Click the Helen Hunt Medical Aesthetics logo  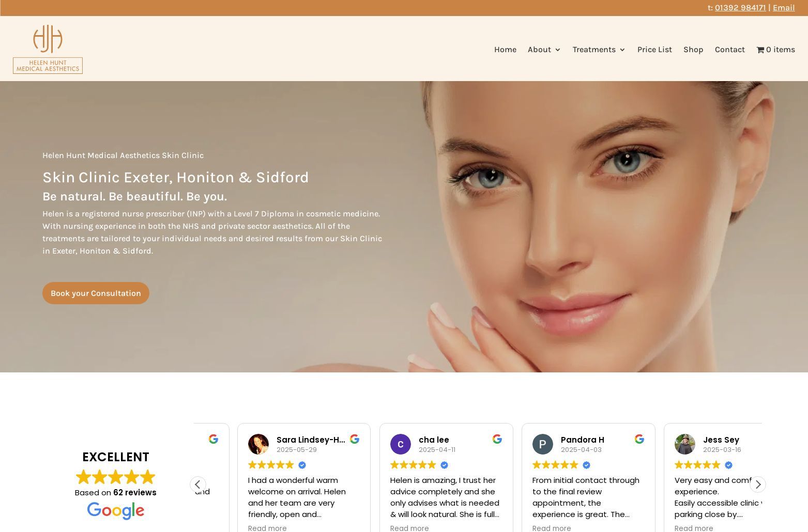coord(48,49)
